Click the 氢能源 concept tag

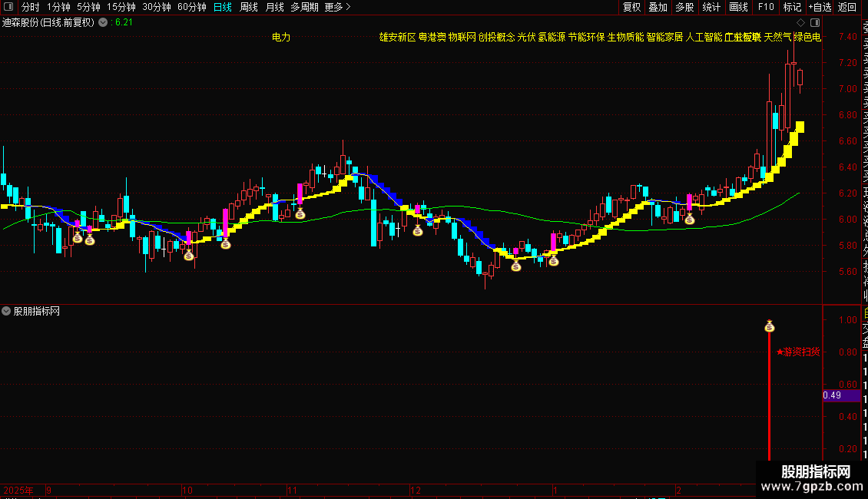point(552,37)
